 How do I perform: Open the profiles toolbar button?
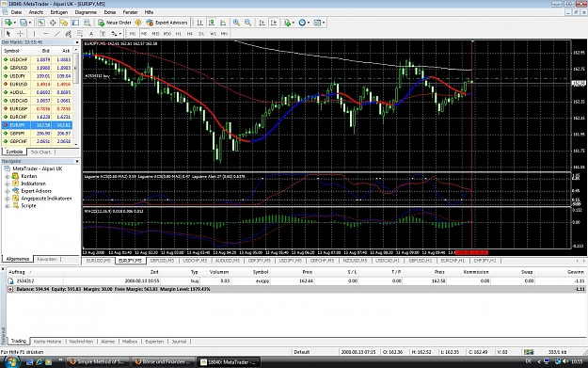point(24,23)
